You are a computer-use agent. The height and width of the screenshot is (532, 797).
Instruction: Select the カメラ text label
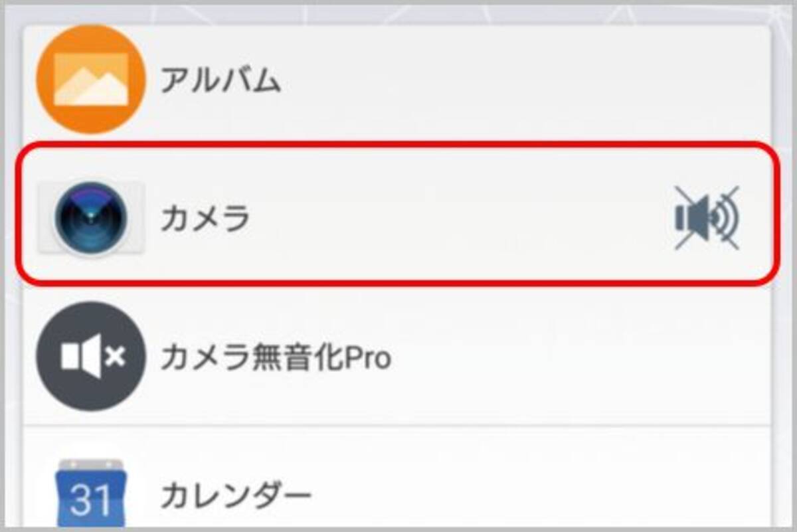(205, 219)
